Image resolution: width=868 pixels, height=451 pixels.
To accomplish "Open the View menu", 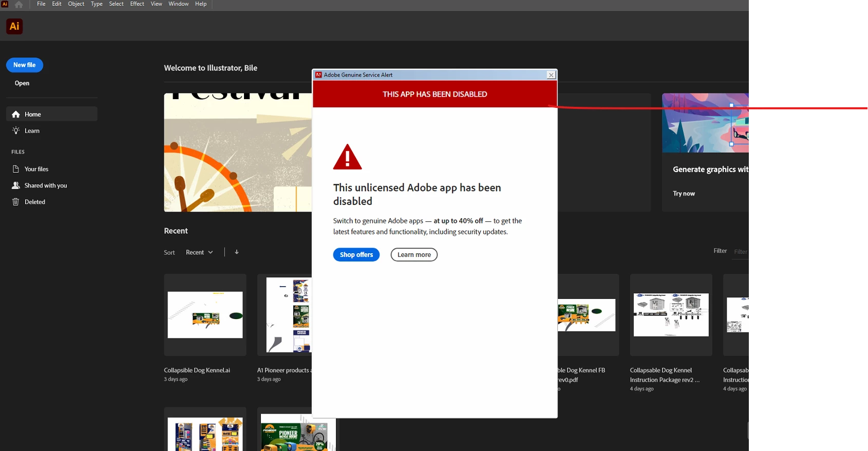I will tap(156, 4).
